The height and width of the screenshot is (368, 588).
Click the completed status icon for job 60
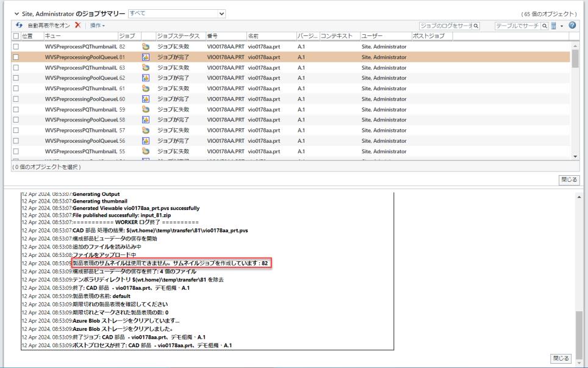point(146,99)
